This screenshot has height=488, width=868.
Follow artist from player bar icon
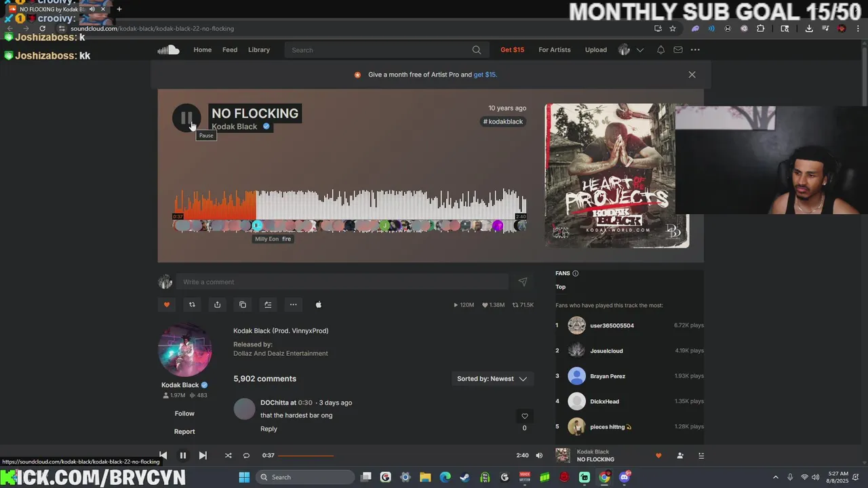coord(680,455)
